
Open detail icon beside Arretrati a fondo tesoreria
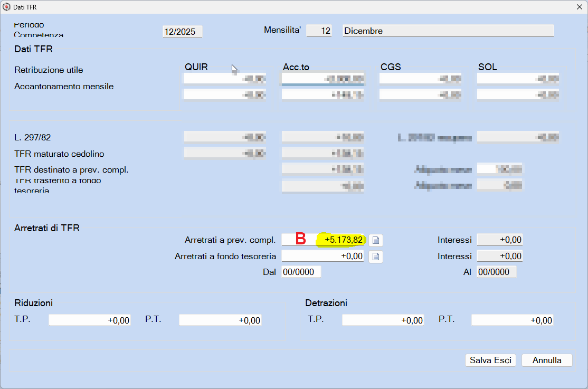[x=376, y=257]
